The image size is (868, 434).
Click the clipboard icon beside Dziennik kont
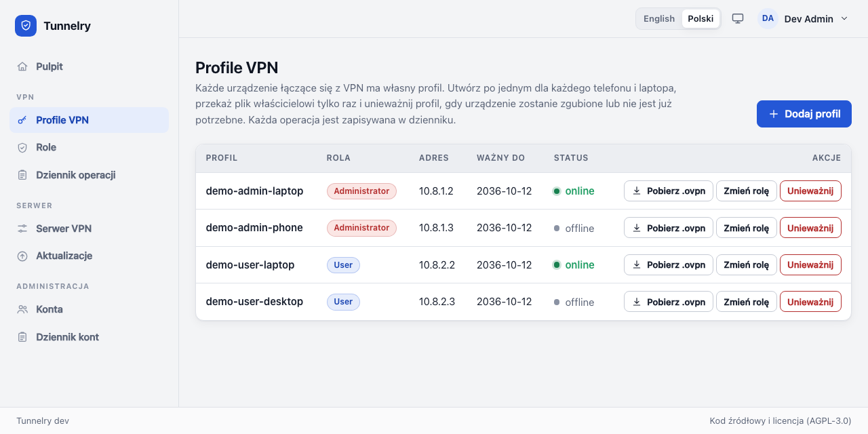click(22, 337)
